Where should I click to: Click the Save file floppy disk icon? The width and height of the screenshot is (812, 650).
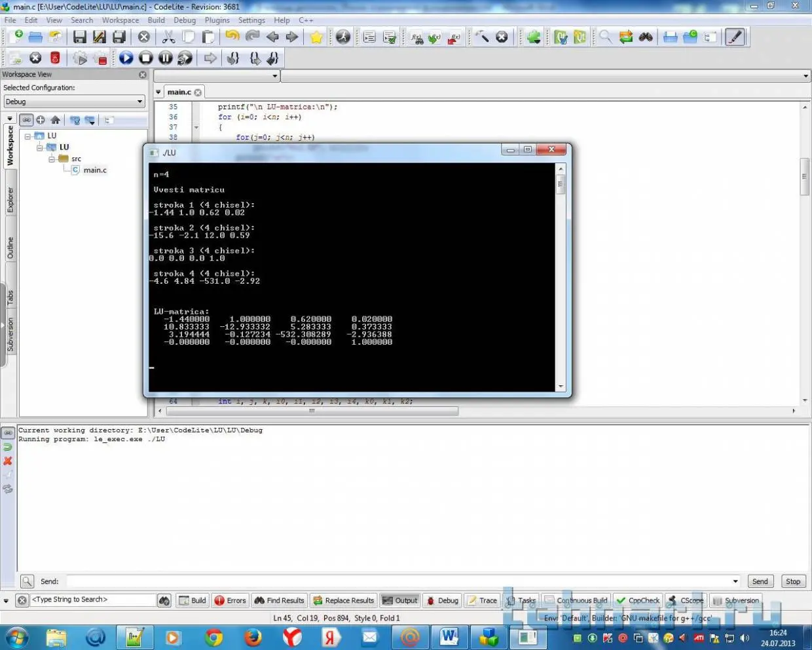pos(79,37)
